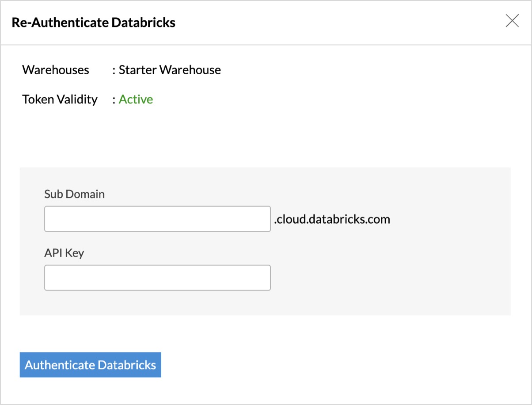Screen dimensions: 532x405
Task: Click the 'Sub Domain' label
Action: click(74, 194)
